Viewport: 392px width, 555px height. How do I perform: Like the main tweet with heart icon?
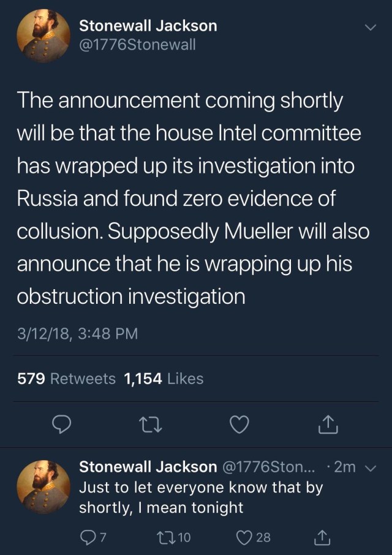click(239, 423)
